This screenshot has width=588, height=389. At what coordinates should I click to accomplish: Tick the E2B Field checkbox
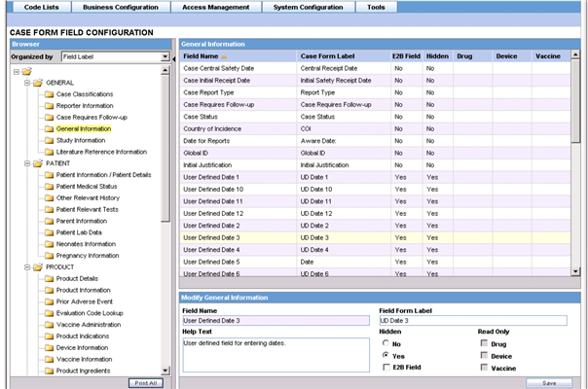[x=386, y=369]
